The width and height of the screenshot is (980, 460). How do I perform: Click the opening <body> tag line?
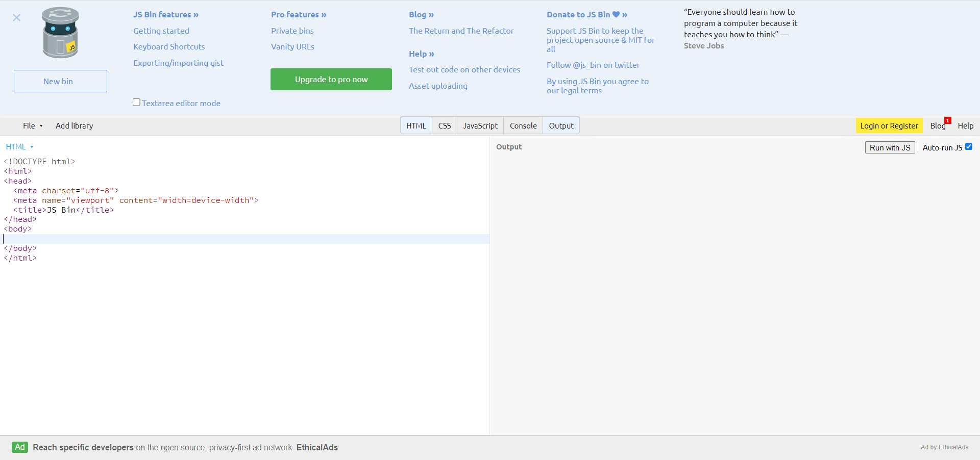coord(17,229)
